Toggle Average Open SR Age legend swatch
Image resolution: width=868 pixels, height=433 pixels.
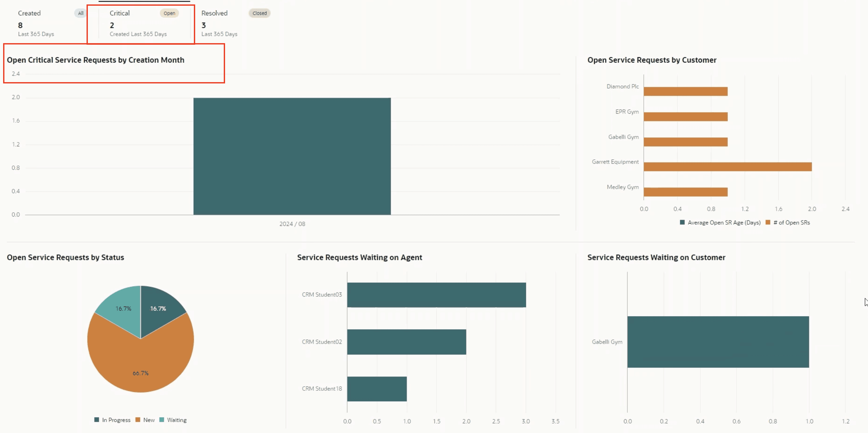pos(682,222)
